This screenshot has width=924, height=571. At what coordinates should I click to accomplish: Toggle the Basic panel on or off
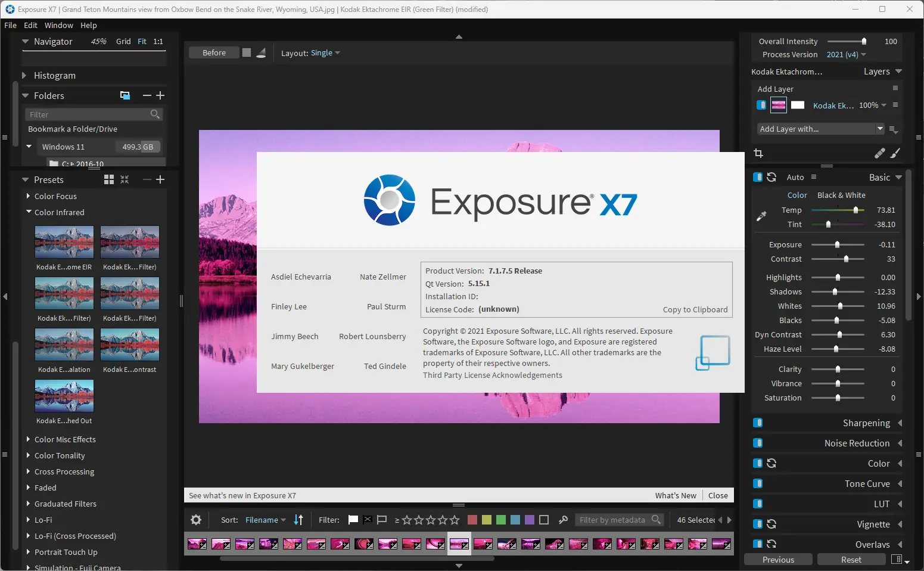pos(758,177)
